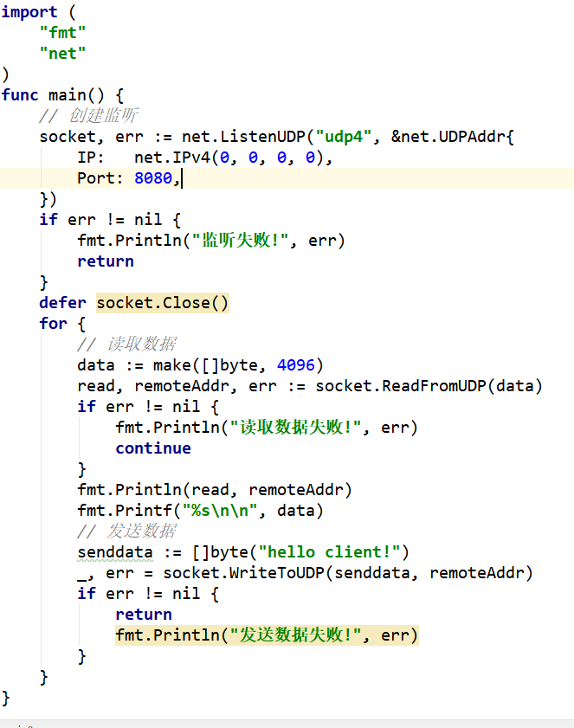Click the "监听失败!" string

241,241
